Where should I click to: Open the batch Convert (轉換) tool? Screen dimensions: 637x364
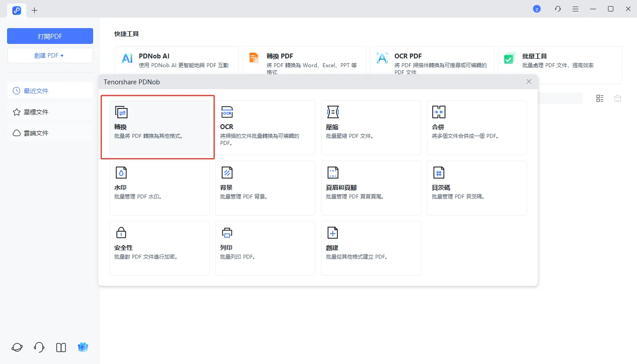tap(159, 127)
